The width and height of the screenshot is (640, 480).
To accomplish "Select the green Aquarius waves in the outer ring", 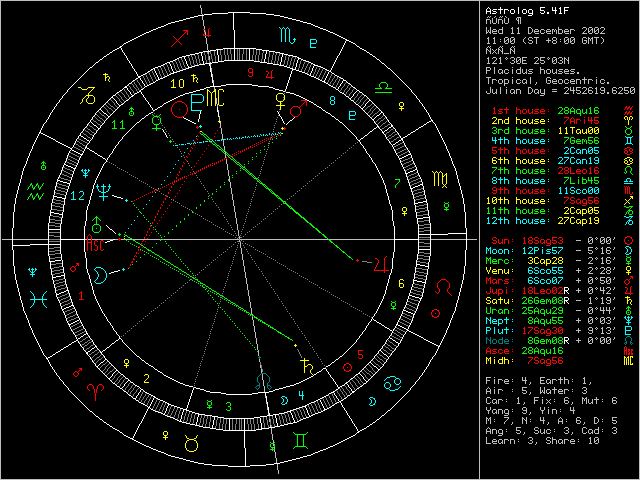I will [36, 192].
